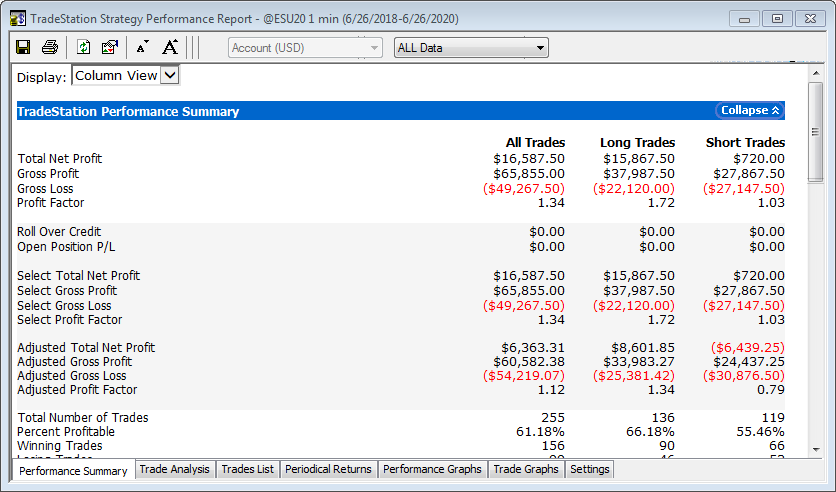Image resolution: width=836 pixels, height=492 pixels.
Task: Click the Adjusted Gross Loss label
Action: (72, 376)
